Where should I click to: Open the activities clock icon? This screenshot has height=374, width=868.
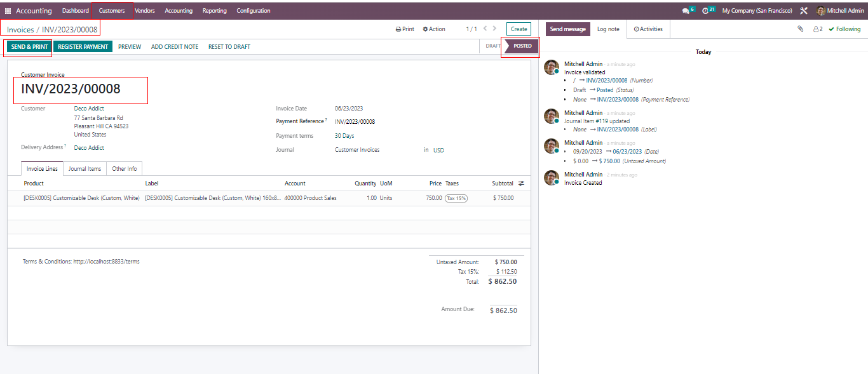(705, 11)
